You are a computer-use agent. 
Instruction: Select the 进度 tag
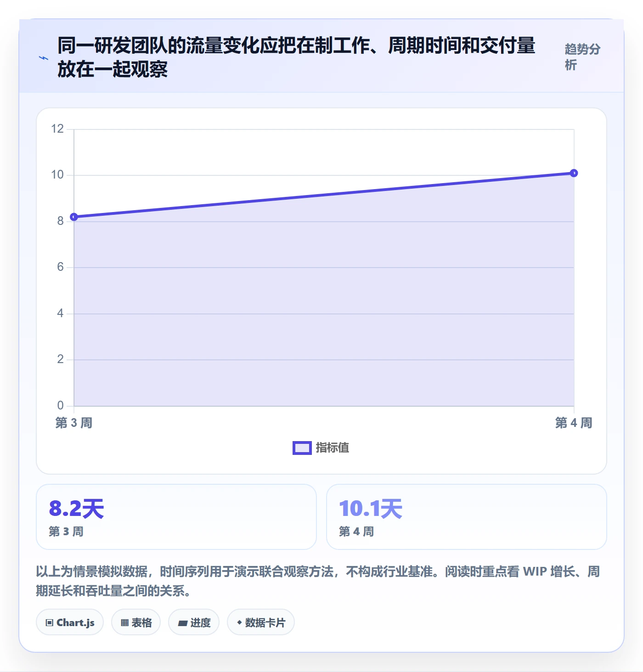tap(194, 622)
